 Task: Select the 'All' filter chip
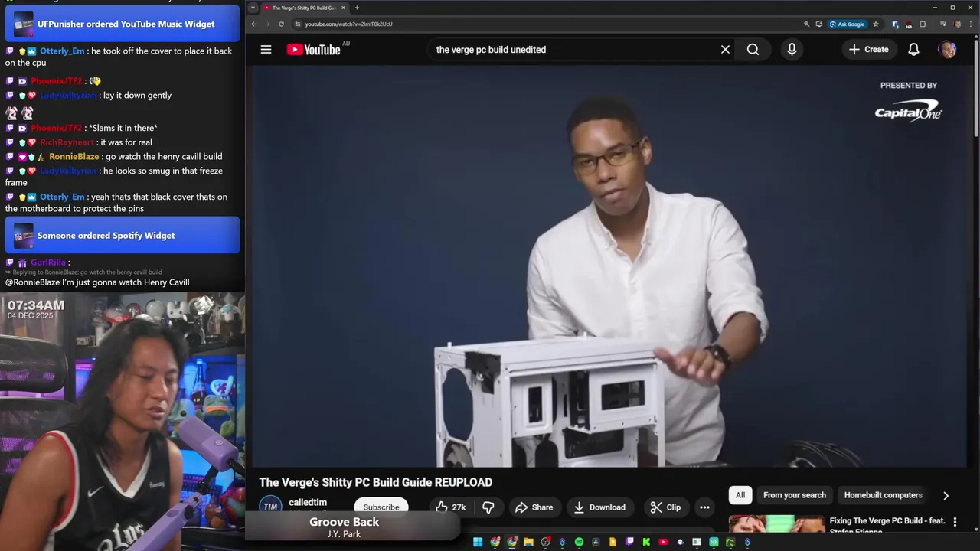click(x=740, y=495)
